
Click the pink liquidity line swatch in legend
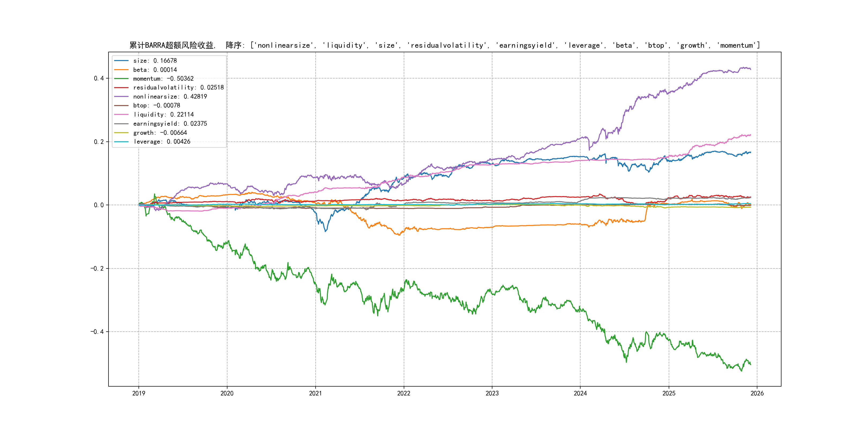click(x=121, y=115)
